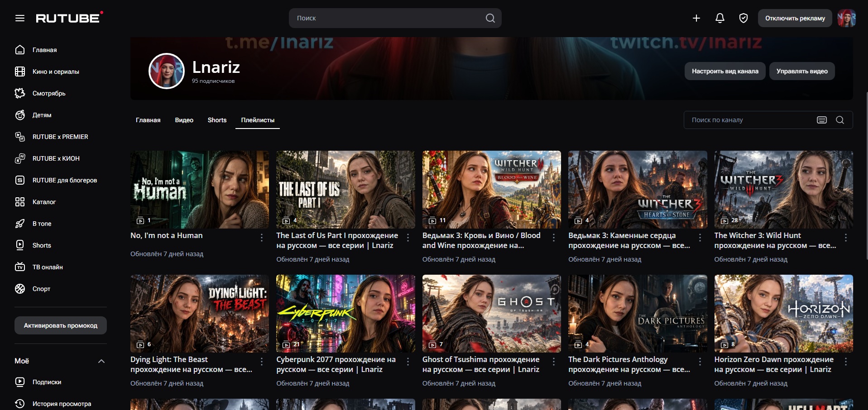The image size is (868, 410).
Task: Click the search magnifier icon in top bar
Action: (x=490, y=18)
